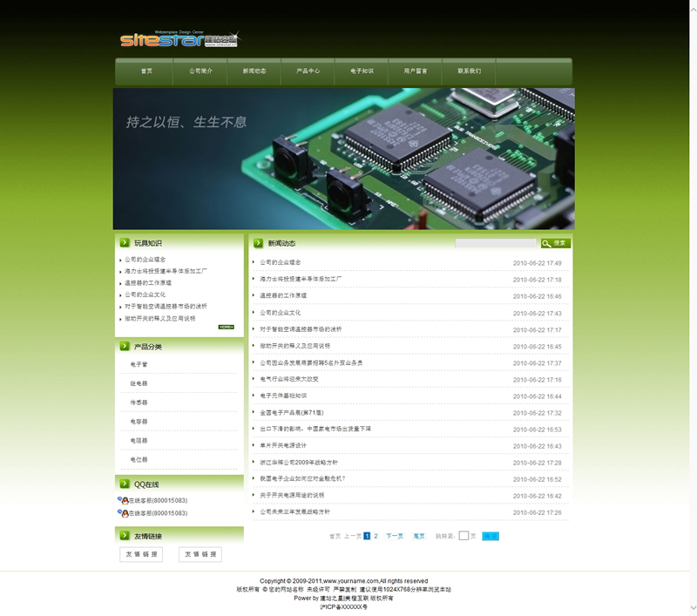This screenshot has width=697, height=616.
Task: Go to 产品中心 in the navigation bar
Action: tap(308, 71)
